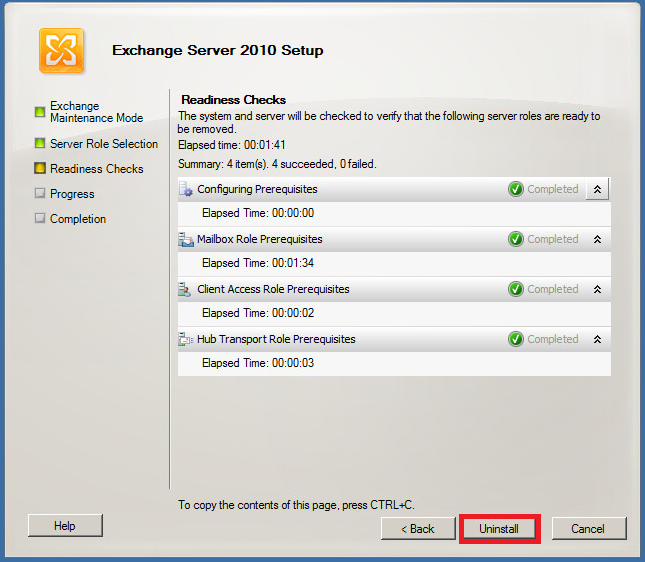This screenshot has width=645, height=562.
Task: Click 'Elapsed Time: 00:00:00' text
Action: click(x=258, y=213)
